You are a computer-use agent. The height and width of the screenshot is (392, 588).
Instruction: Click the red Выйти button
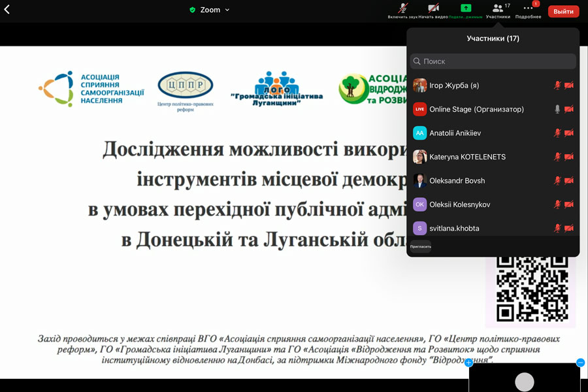pos(563,11)
